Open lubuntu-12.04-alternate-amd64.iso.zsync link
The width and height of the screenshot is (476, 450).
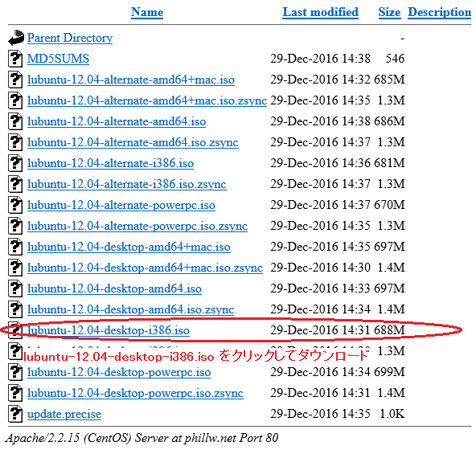[x=133, y=142]
